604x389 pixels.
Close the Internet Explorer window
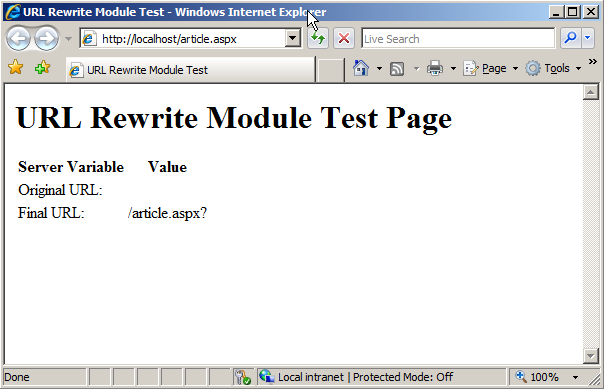591,12
